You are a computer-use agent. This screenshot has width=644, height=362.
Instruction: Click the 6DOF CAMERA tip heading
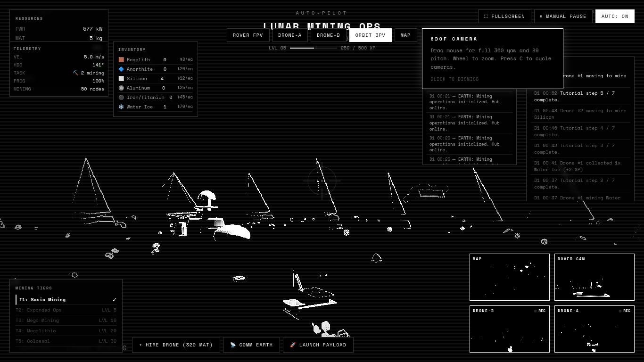(454, 39)
